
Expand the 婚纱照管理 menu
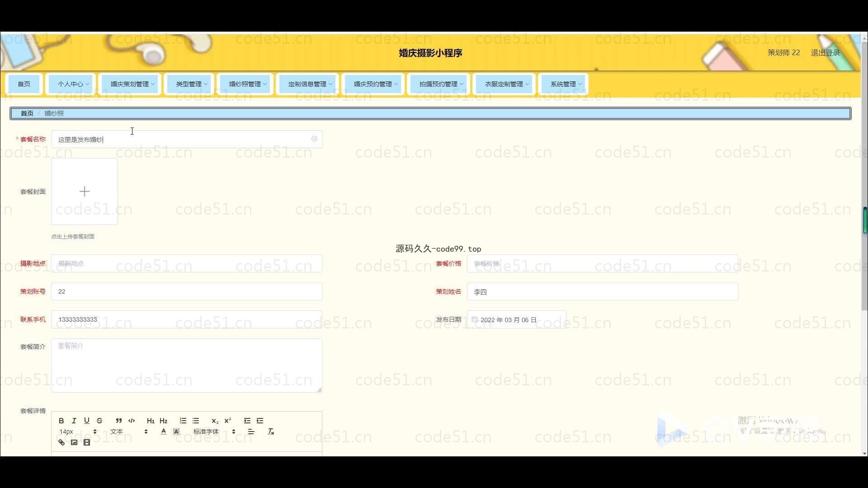pos(245,84)
